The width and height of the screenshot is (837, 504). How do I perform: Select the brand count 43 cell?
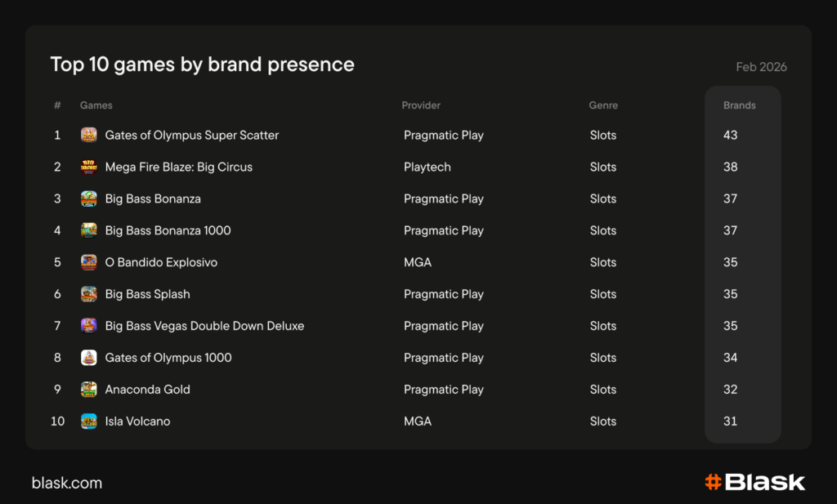pos(730,135)
